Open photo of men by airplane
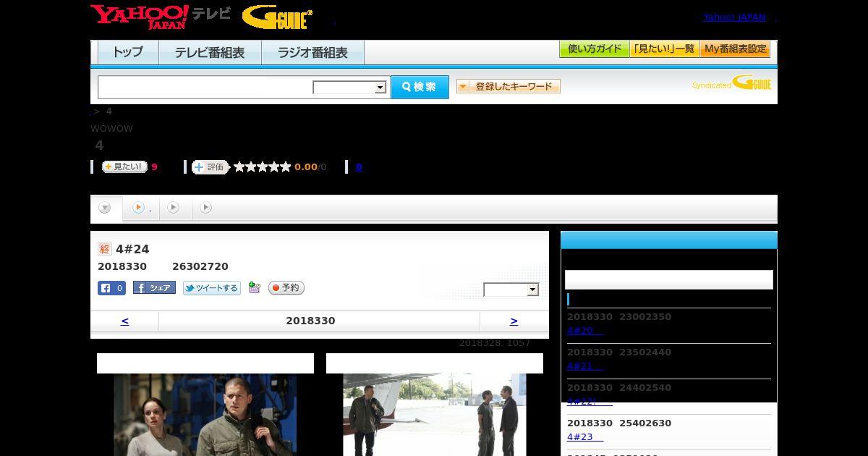868x456 pixels. [435, 415]
